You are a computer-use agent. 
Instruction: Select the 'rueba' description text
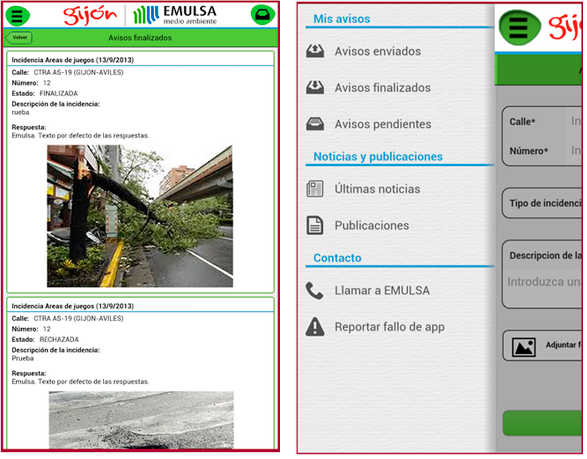[x=20, y=112]
